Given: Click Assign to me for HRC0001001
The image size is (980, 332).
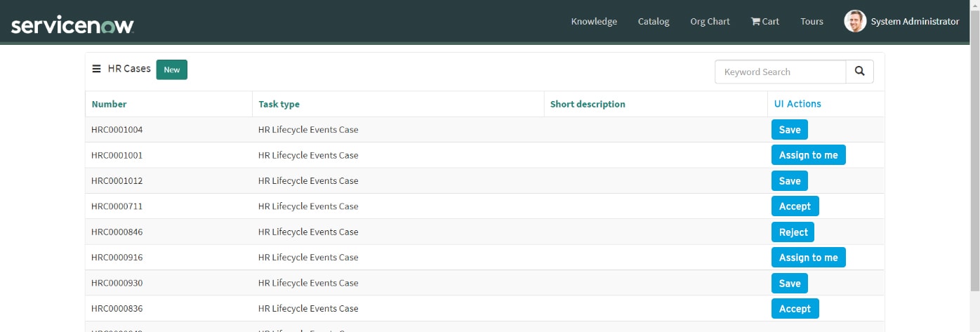Looking at the screenshot, I should pyautogui.click(x=809, y=155).
